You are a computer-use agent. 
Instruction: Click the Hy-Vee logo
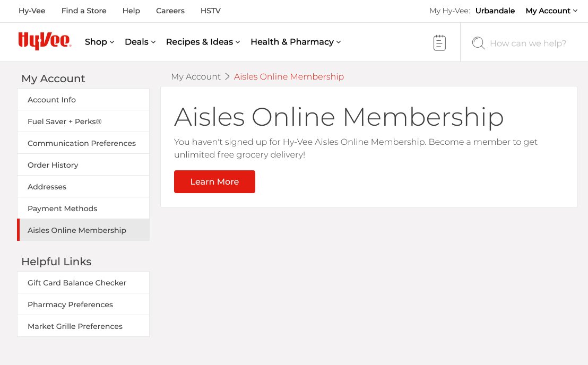coord(45,41)
